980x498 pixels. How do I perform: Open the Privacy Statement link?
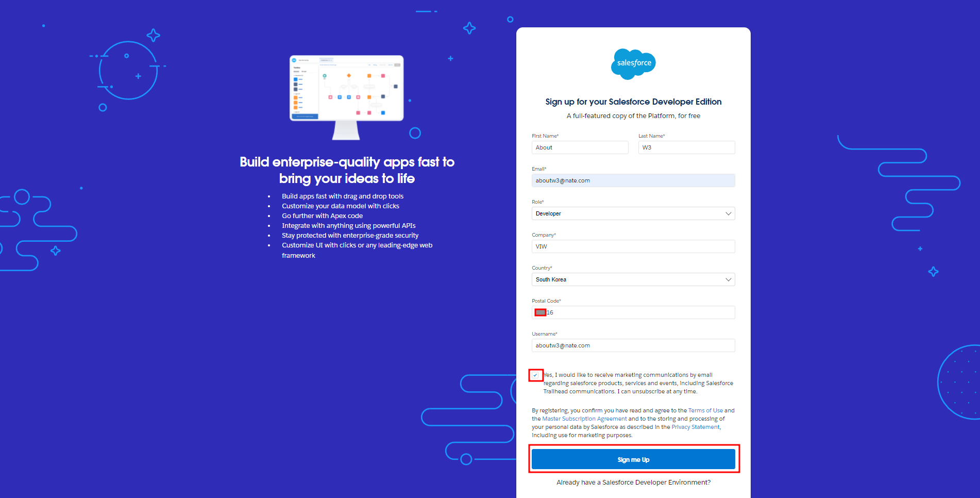pos(696,427)
